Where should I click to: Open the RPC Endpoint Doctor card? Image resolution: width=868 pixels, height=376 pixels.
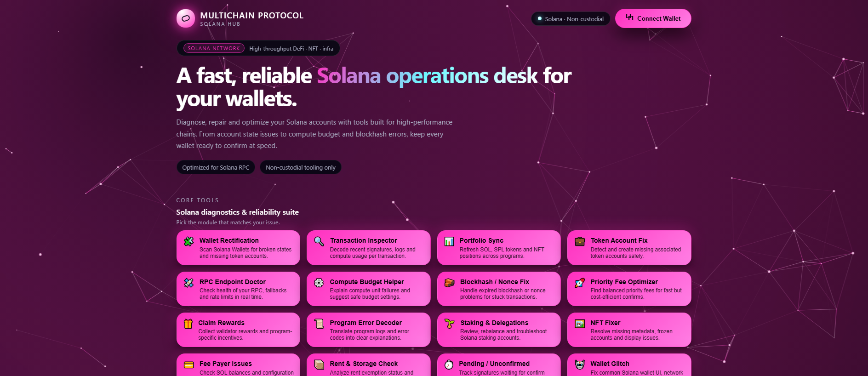coord(238,289)
